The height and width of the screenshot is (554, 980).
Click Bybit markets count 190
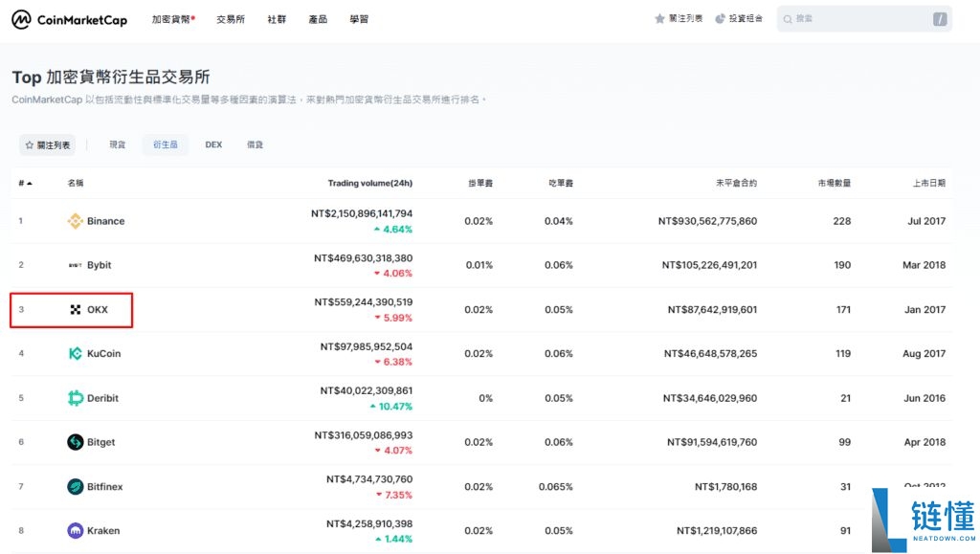(x=842, y=265)
